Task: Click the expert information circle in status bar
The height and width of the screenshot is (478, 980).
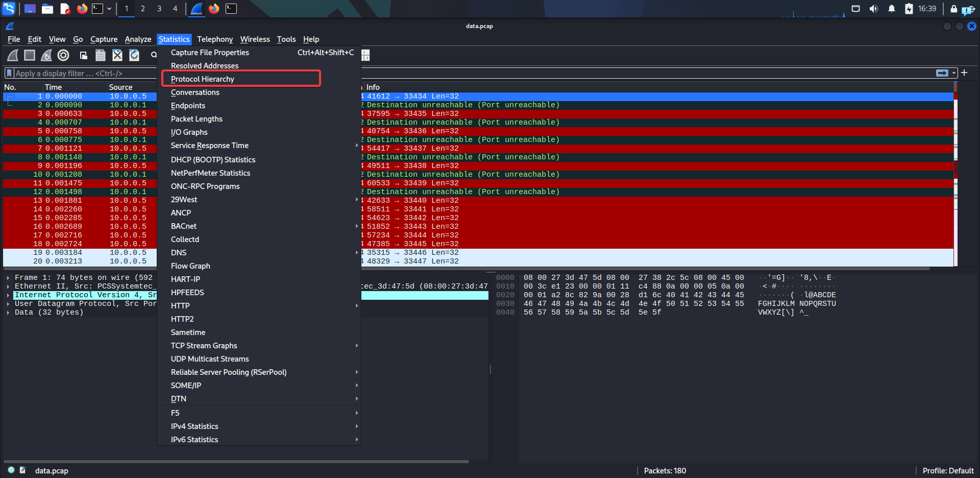Action: (11, 470)
